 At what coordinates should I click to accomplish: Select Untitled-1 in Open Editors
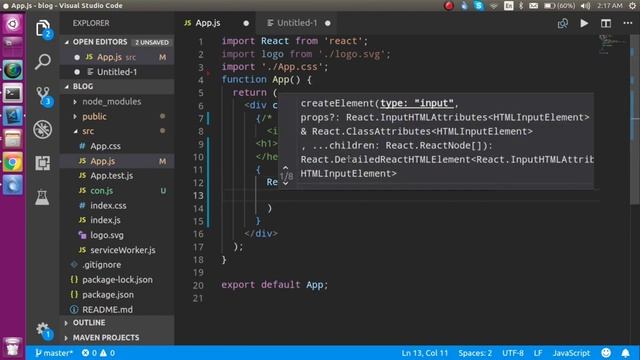[x=117, y=72]
